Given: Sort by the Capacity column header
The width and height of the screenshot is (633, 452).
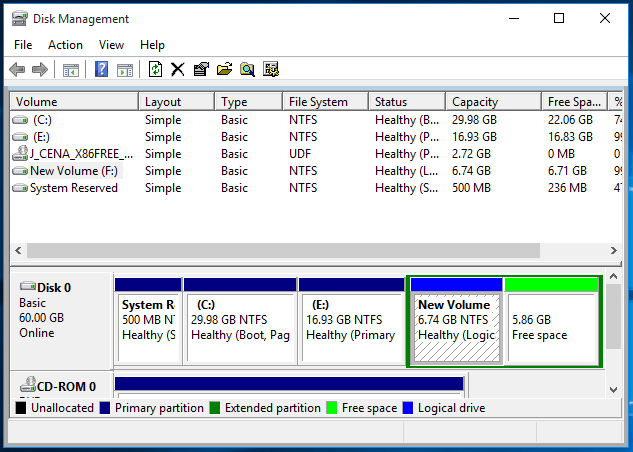Looking at the screenshot, I should click(x=494, y=102).
